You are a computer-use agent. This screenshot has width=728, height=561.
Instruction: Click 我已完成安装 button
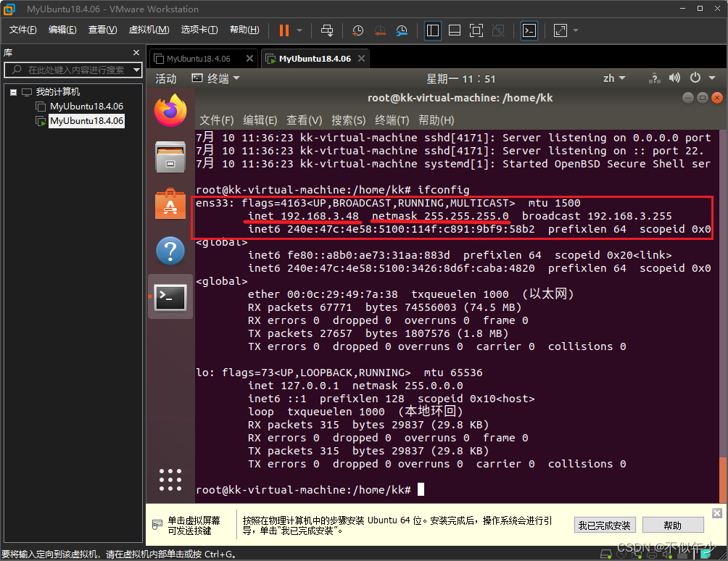pyautogui.click(x=605, y=525)
